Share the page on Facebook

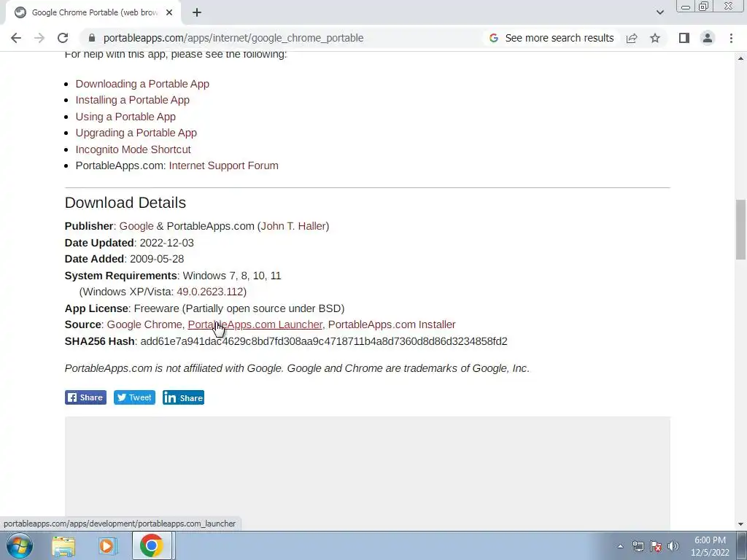(x=86, y=397)
